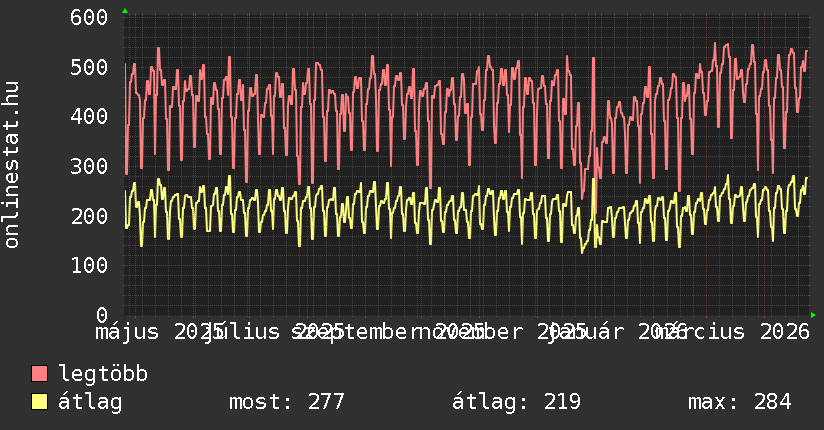Select the legtöbb legend label
The width and height of the screenshot is (824, 430).
tap(103, 374)
